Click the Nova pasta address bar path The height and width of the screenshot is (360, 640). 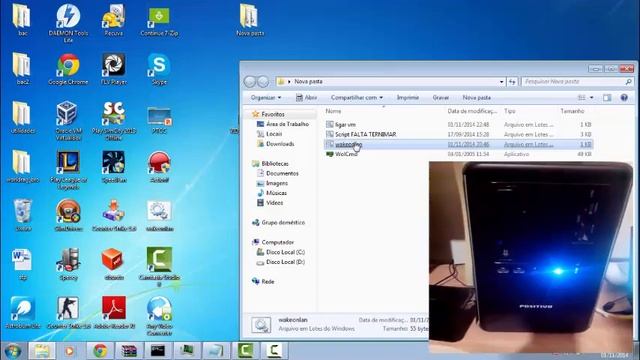(308, 82)
